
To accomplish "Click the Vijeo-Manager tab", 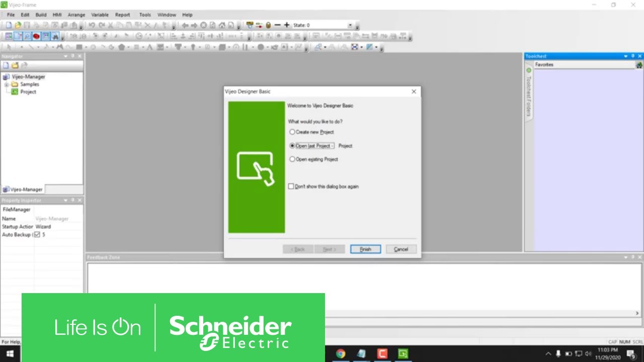I will pyautogui.click(x=23, y=190).
